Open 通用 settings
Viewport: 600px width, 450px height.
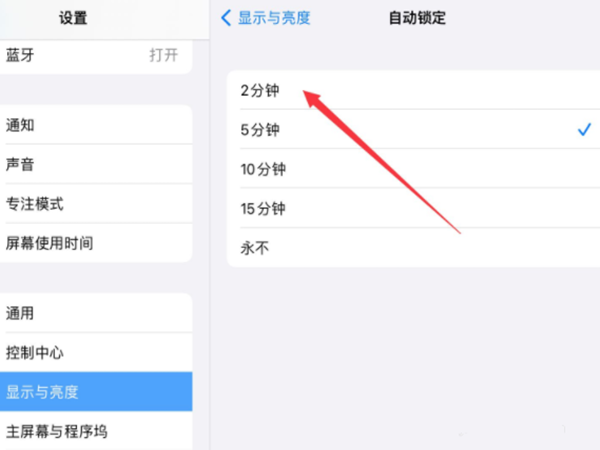click(96, 313)
